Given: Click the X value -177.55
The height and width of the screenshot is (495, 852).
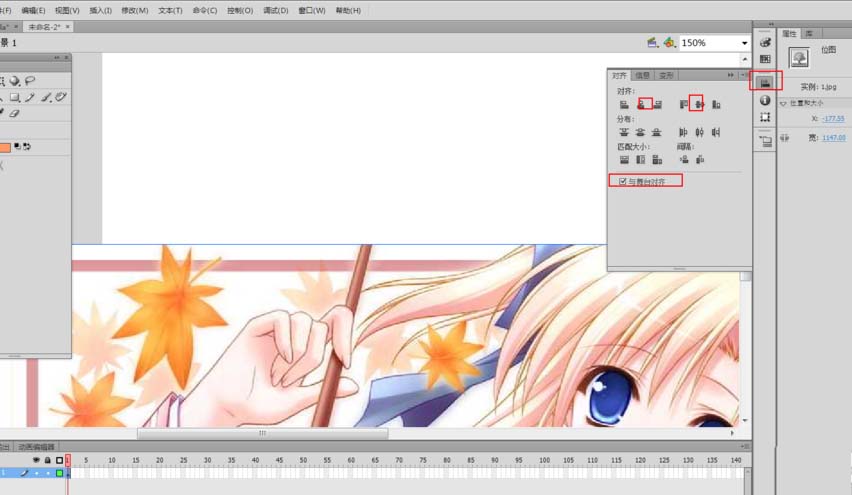Looking at the screenshot, I should pos(833,118).
